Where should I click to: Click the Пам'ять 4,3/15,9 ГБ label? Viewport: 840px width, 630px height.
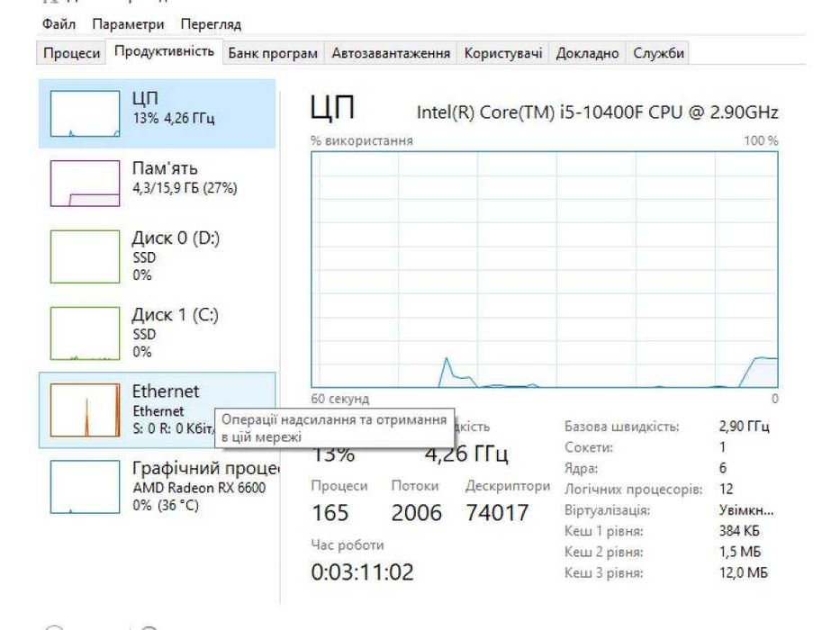coord(185,178)
